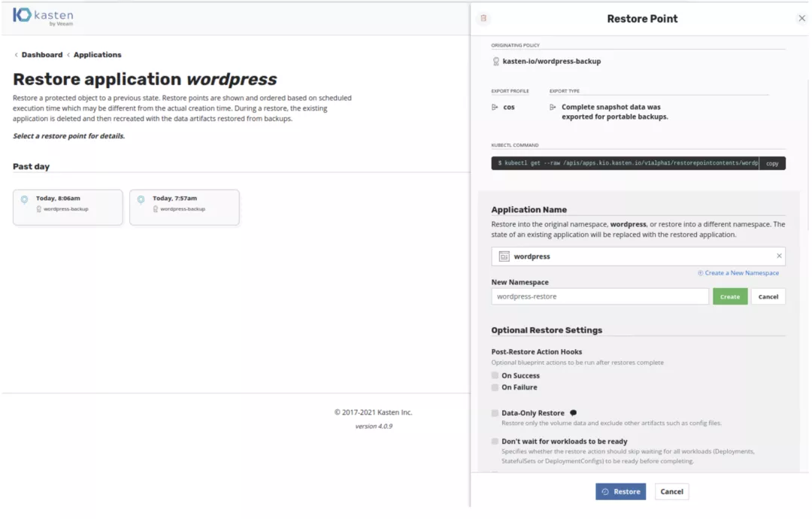The image size is (812, 519).
Task: Check the Data-Only Restore option
Action: pyautogui.click(x=495, y=413)
